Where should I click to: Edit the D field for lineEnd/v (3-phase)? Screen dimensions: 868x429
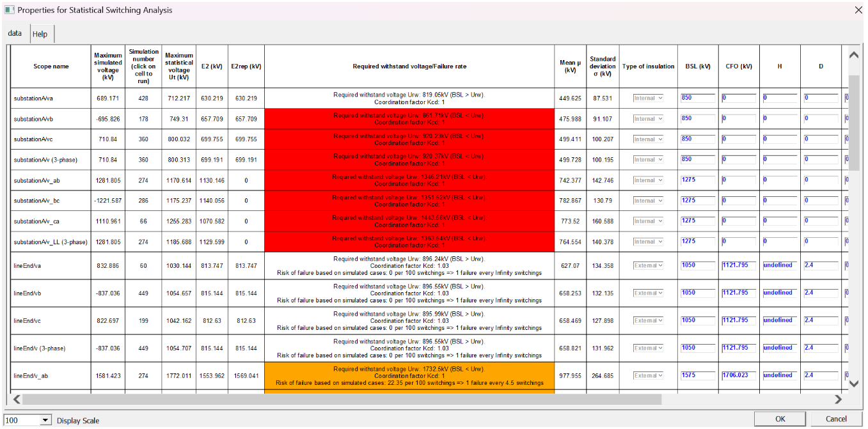point(820,348)
